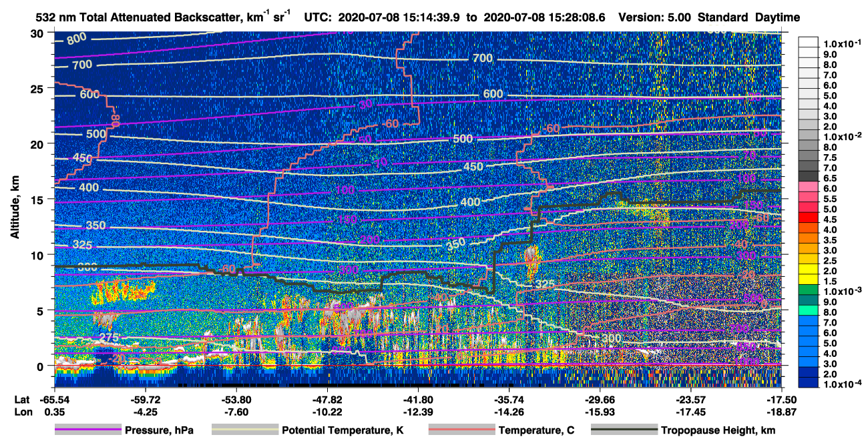Select latitude value -35.74

[509, 400]
